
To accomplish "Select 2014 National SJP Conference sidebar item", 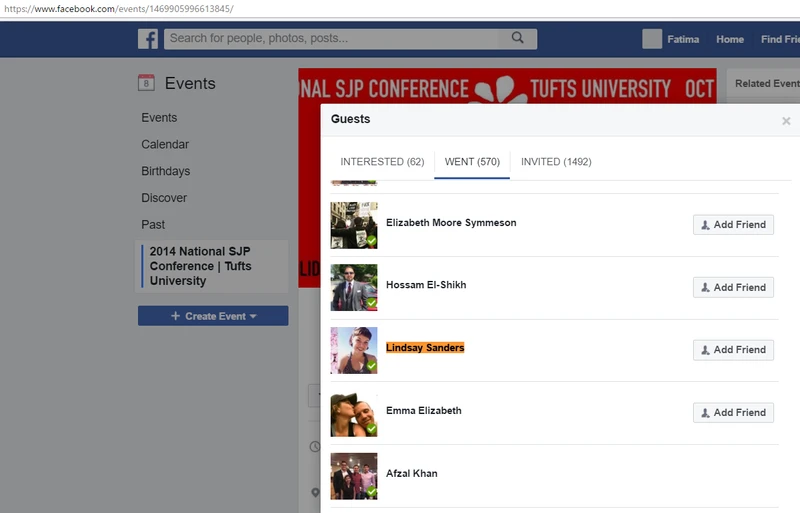I will click(x=212, y=266).
